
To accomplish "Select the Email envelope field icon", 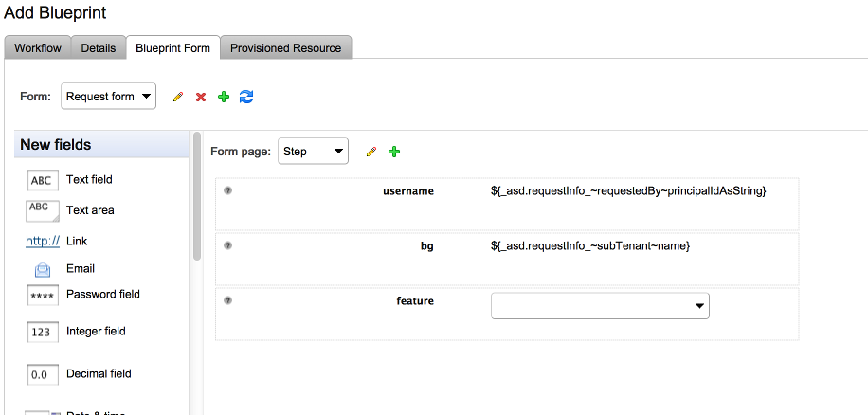I will [x=43, y=269].
